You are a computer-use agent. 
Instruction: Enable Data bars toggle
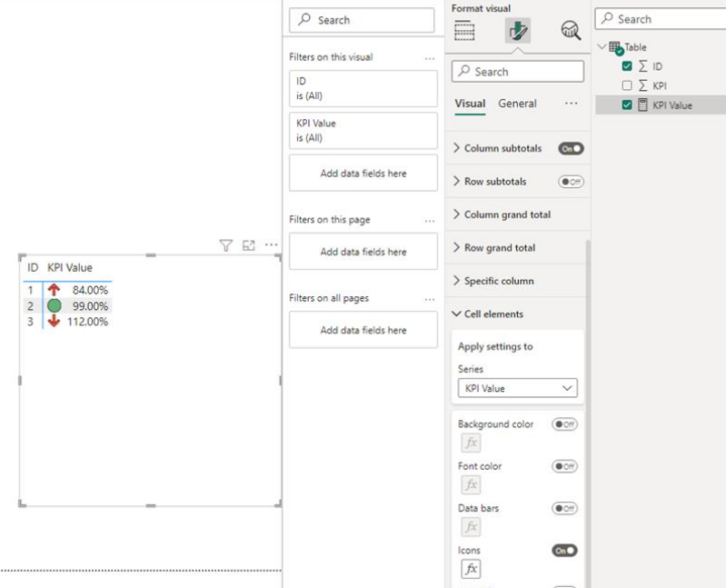pyautogui.click(x=564, y=508)
